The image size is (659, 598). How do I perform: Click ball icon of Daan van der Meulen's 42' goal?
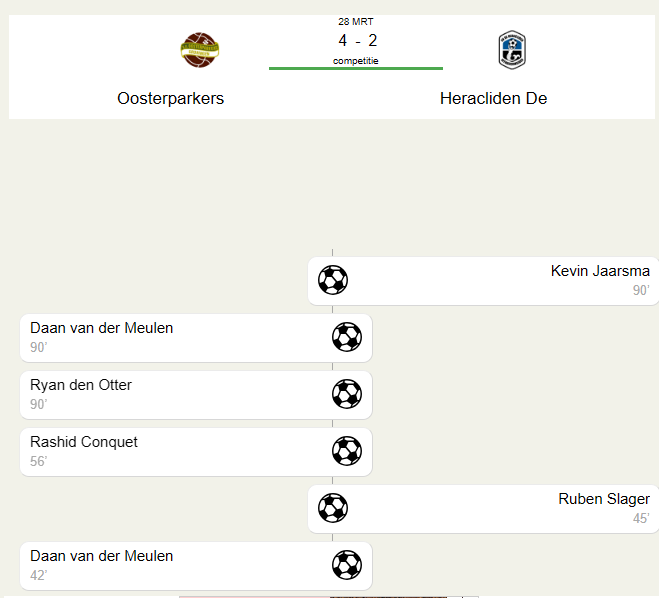pos(347,565)
